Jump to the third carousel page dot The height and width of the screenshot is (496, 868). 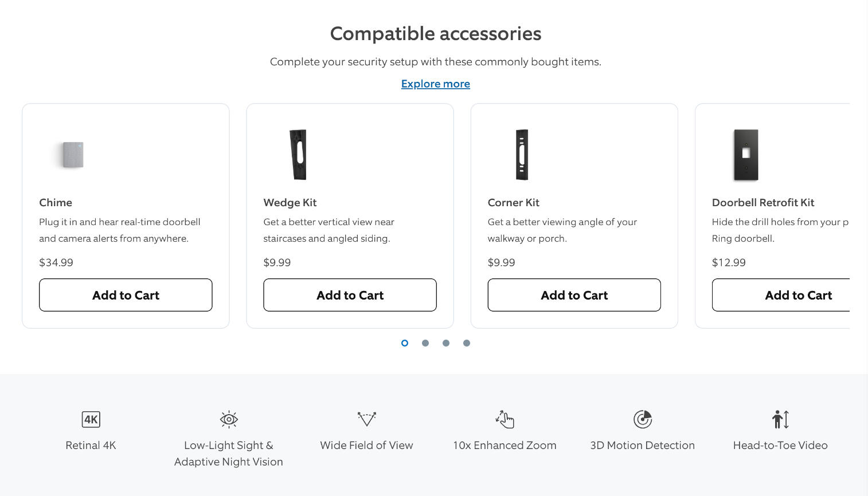[446, 343]
